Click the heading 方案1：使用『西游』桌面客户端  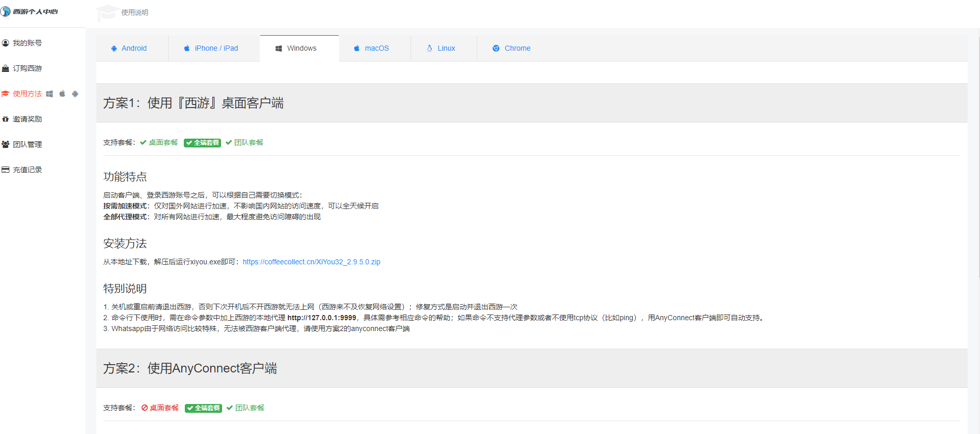pyautogui.click(x=193, y=103)
